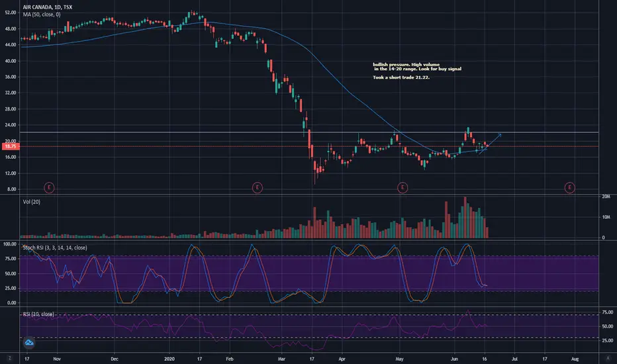Viewport: 617px width, 364px height.
Task: Click the red 18.75 current price tag
Action: (10, 146)
